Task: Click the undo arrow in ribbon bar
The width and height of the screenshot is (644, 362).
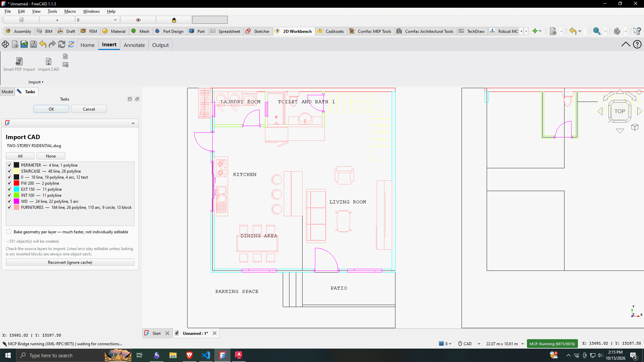Action: point(43,44)
